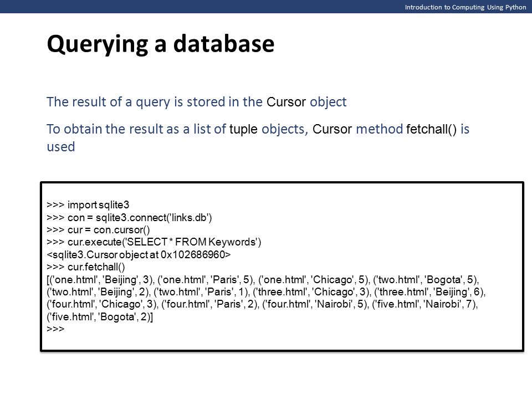Click the tuple ('five.html', 'Bogota', 2)
The image size is (532, 399).
99,316
